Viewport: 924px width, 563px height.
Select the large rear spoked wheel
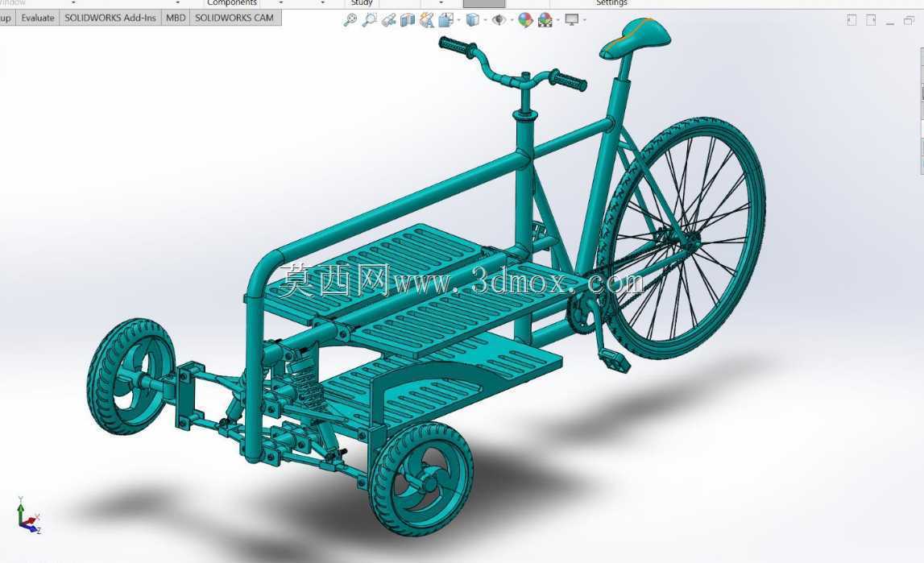682,238
